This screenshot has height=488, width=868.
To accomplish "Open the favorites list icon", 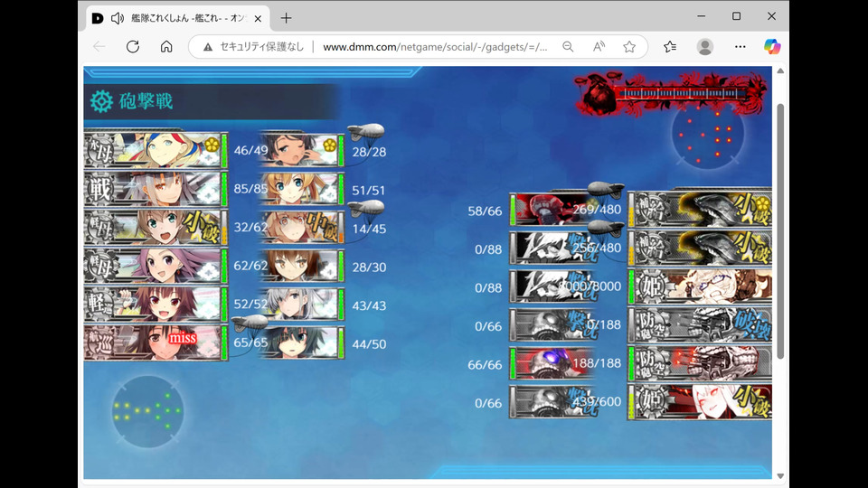I will [670, 47].
